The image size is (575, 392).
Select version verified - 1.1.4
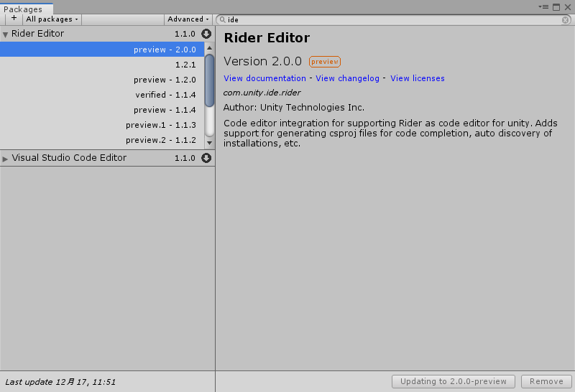[102, 95]
